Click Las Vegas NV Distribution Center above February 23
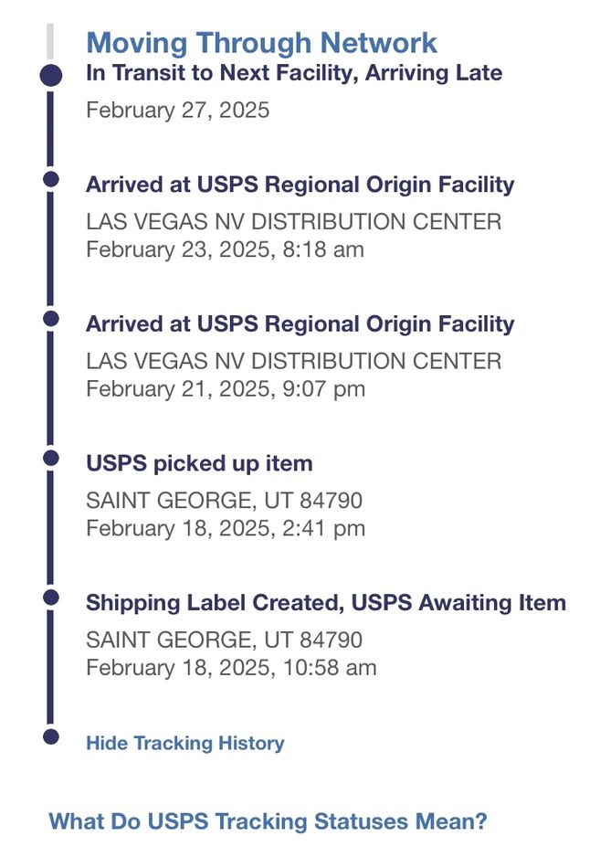This screenshot has height=868, width=600. (293, 222)
